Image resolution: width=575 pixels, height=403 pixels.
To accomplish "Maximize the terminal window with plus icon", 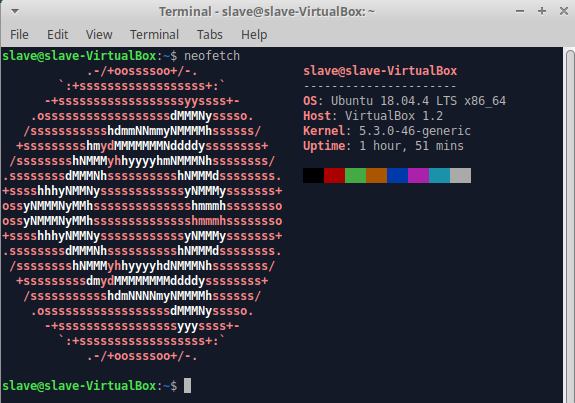I will (542, 11).
